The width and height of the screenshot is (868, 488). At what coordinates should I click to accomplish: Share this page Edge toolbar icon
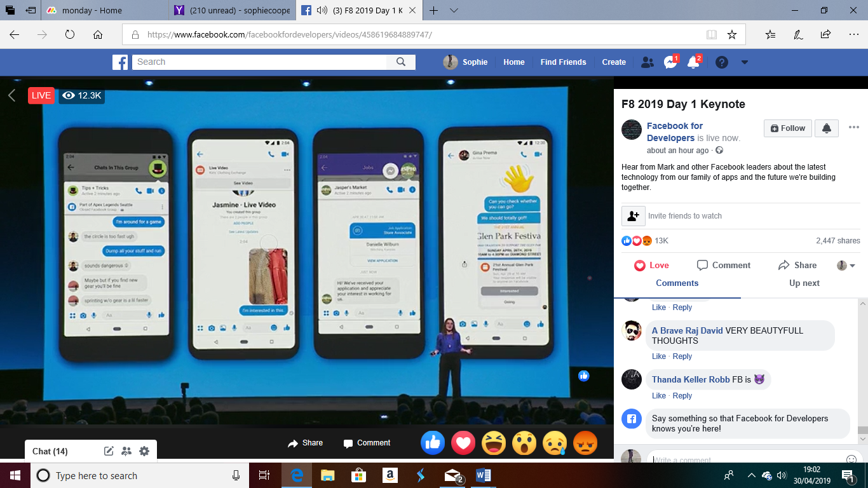point(825,34)
